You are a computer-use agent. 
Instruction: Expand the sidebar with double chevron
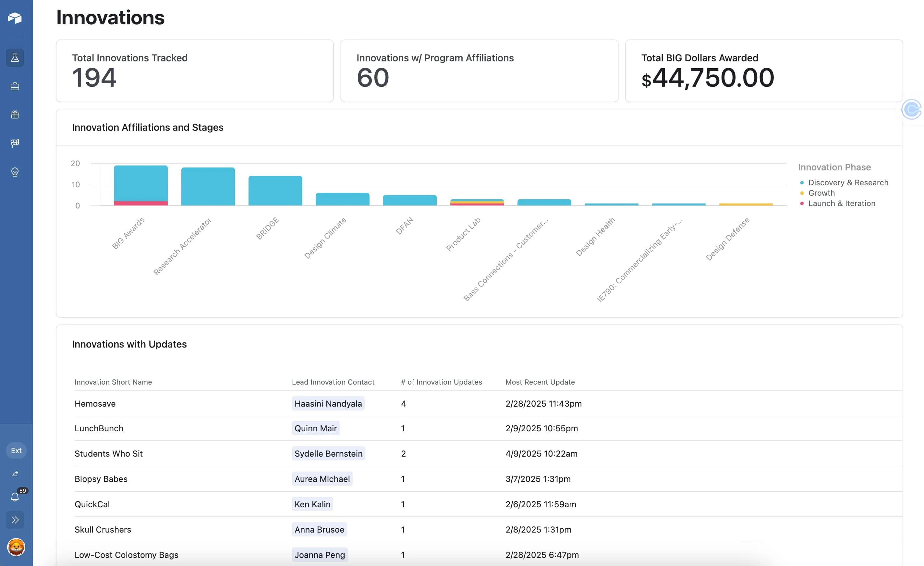point(15,520)
